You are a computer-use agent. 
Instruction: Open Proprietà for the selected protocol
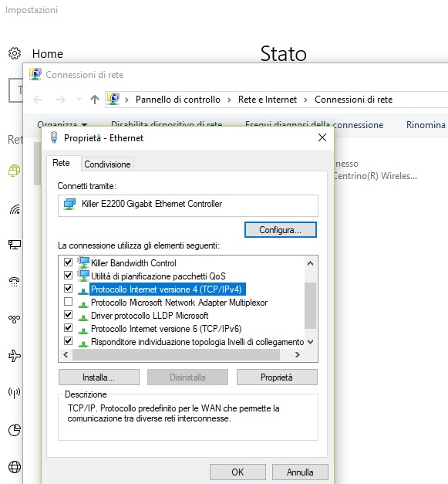[277, 377]
